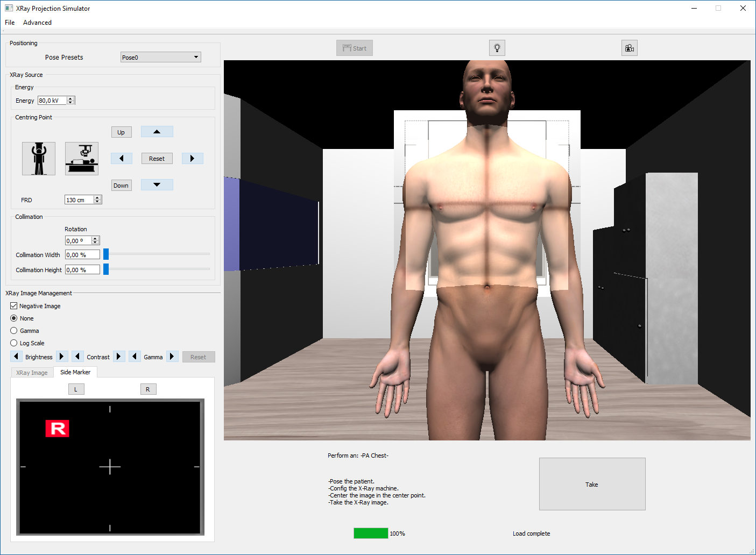The image size is (756, 555).
Task: Click the standing patient position icon
Action: tap(38, 159)
